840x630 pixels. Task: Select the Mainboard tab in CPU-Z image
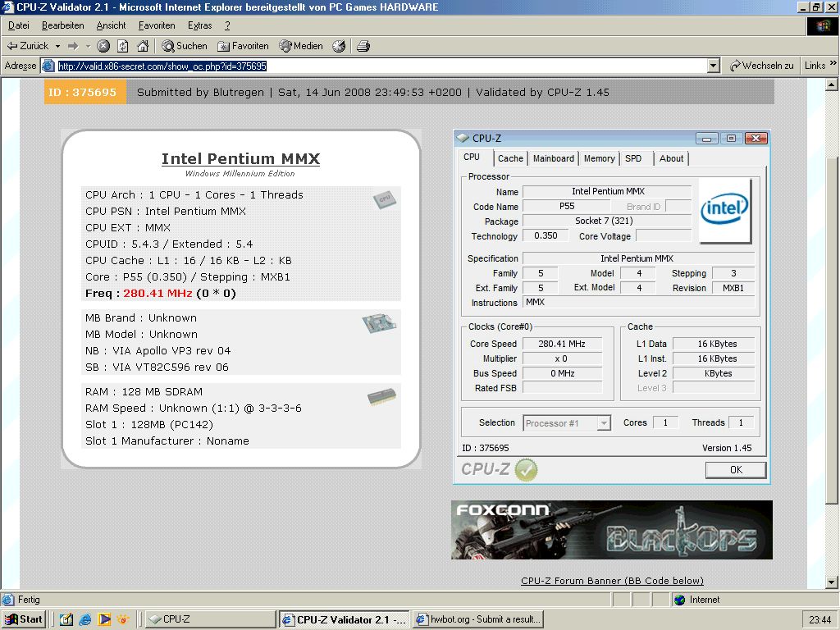pos(554,158)
